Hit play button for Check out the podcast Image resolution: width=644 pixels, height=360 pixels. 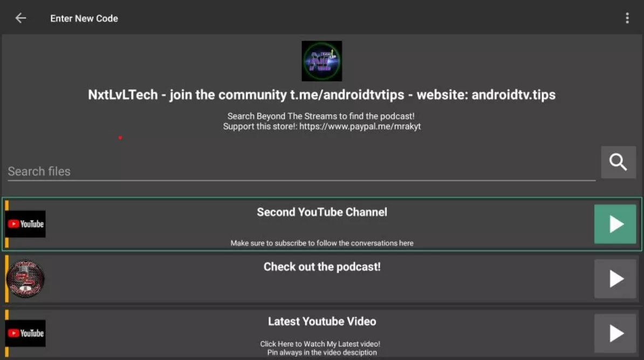615,279
